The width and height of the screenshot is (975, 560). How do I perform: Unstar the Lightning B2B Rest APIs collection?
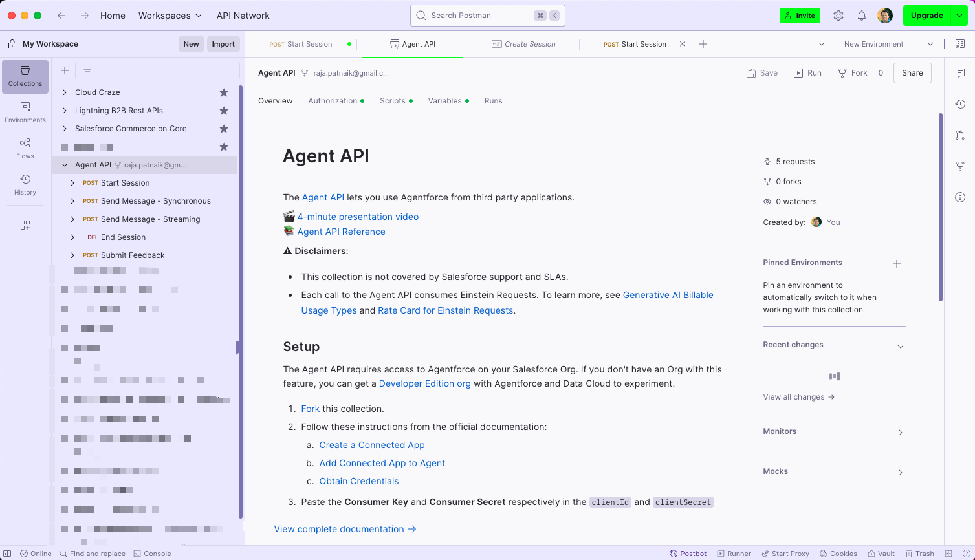[224, 111]
